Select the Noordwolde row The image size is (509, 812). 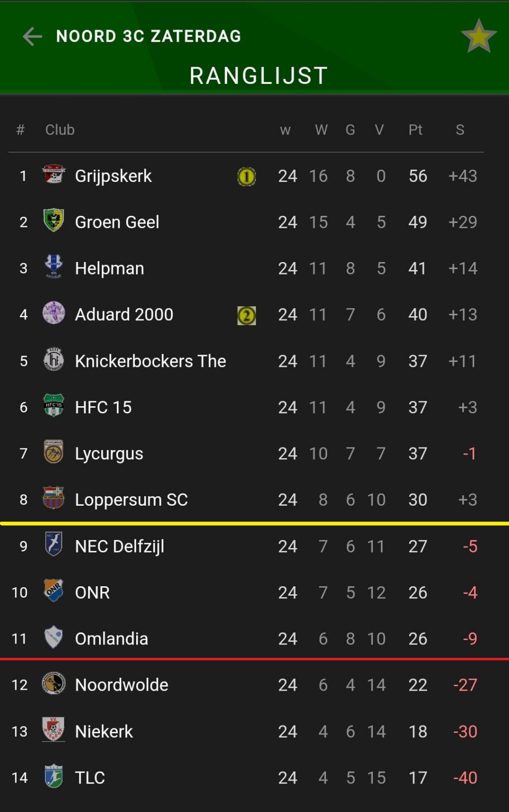(254, 685)
